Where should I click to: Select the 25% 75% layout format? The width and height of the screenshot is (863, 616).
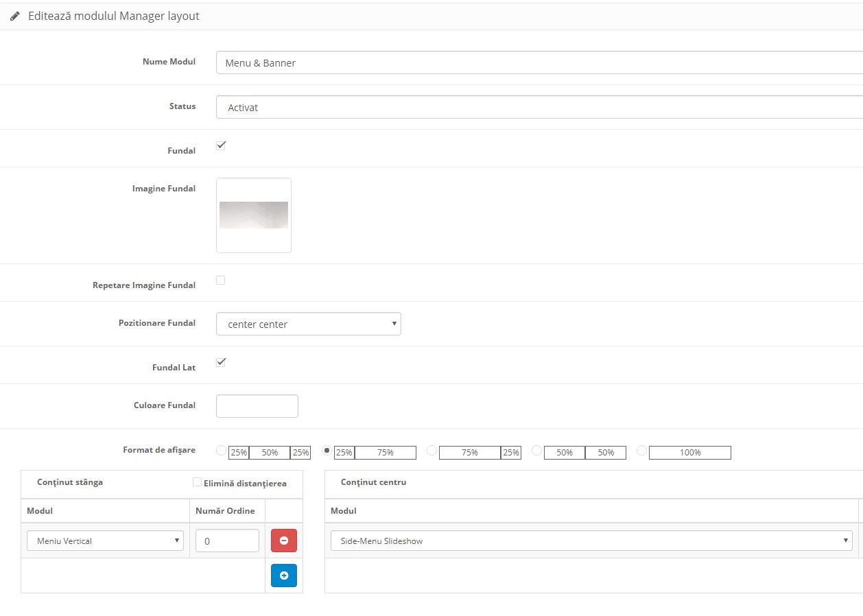coord(327,451)
